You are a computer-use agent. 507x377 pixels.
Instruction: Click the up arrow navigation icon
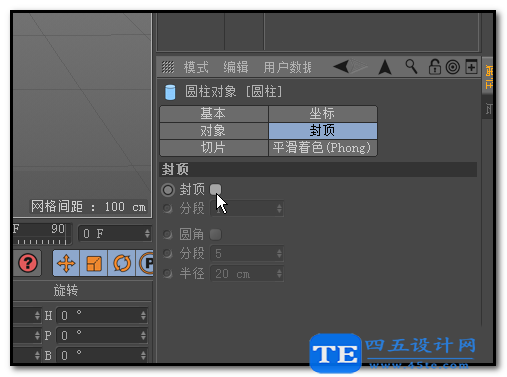pos(385,67)
